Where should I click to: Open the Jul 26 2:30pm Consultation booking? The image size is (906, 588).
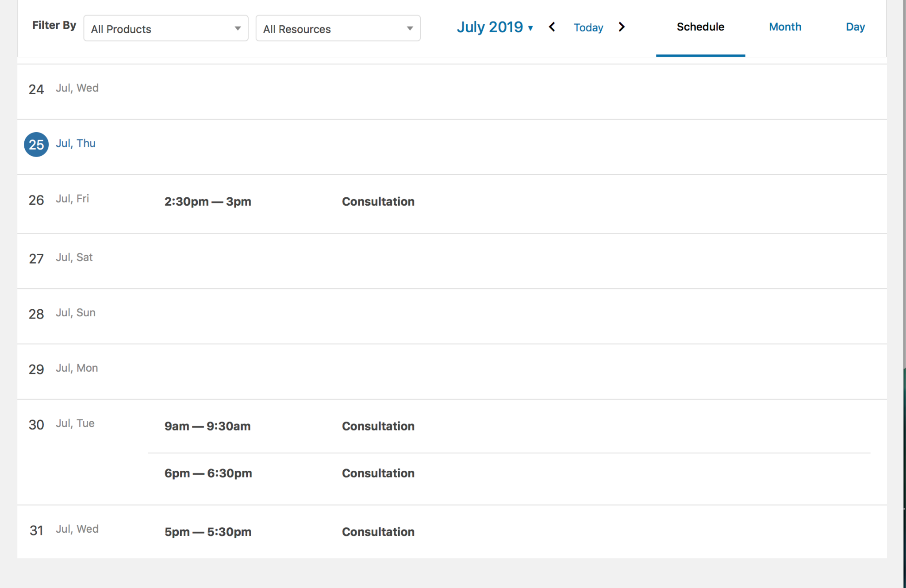point(378,202)
